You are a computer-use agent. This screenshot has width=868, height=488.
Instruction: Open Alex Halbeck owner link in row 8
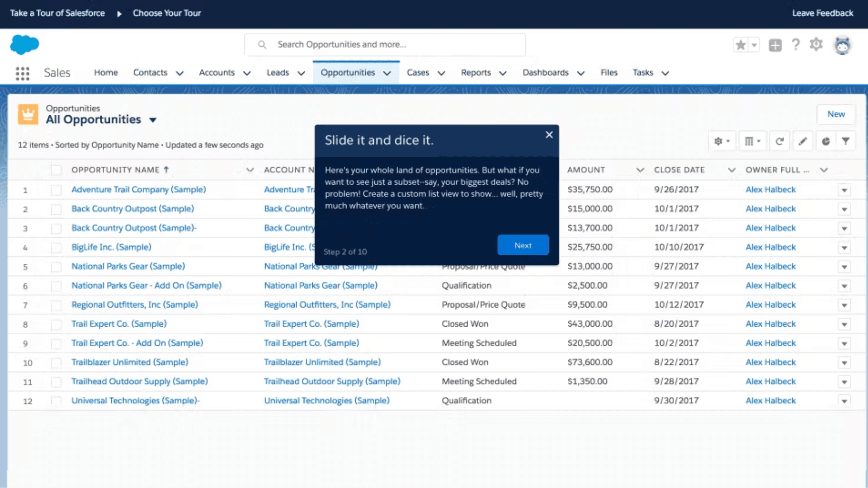[x=770, y=324]
